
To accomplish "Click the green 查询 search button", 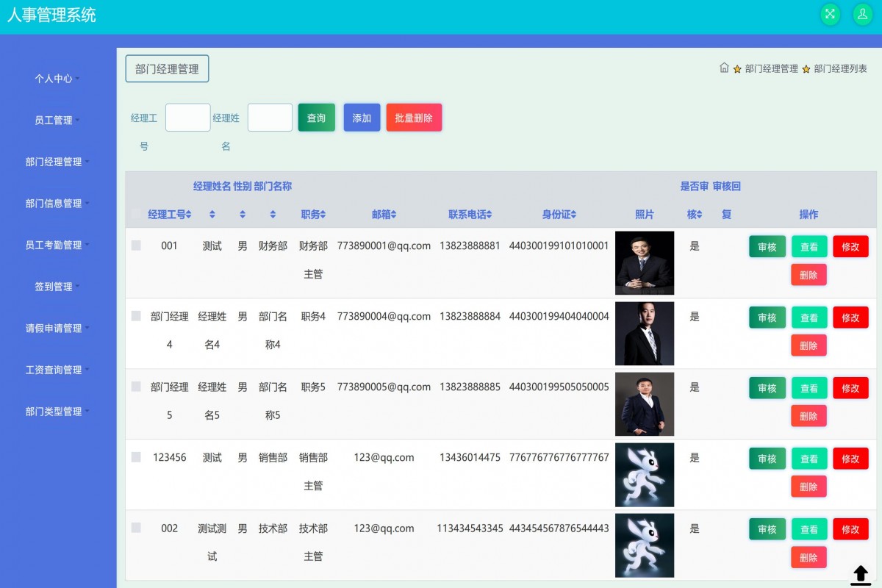I will click(x=316, y=117).
